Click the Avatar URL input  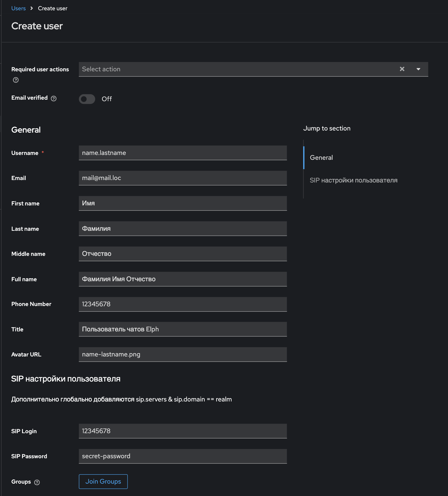183,354
